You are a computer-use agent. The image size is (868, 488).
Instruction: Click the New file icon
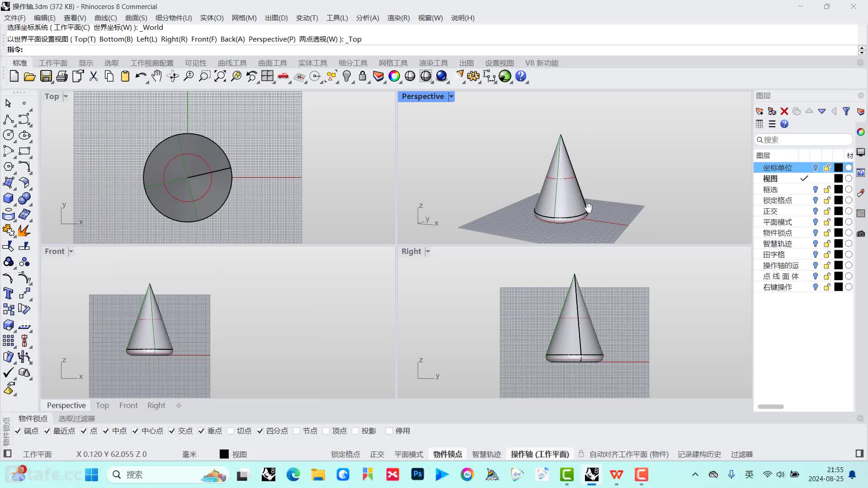click(x=14, y=76)
